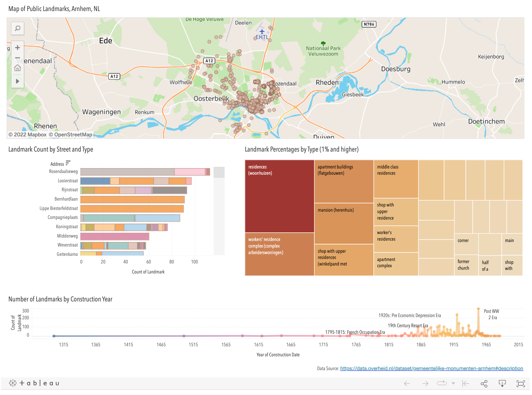The image size is (532, 395).
Task: Open the data.overheid.nl data source link
Action: [432, 368]
